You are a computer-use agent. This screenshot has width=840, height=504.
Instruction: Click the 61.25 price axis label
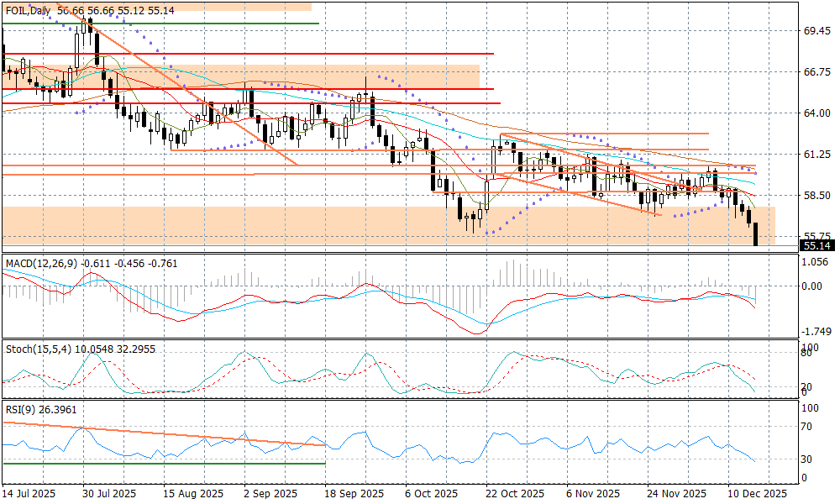(x=816, y=155)
